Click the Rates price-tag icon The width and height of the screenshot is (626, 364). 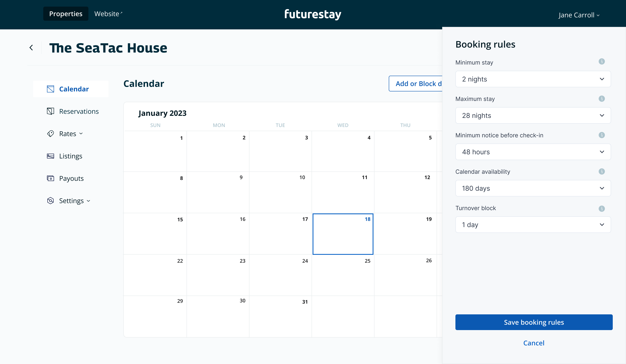tap(51, 133)
